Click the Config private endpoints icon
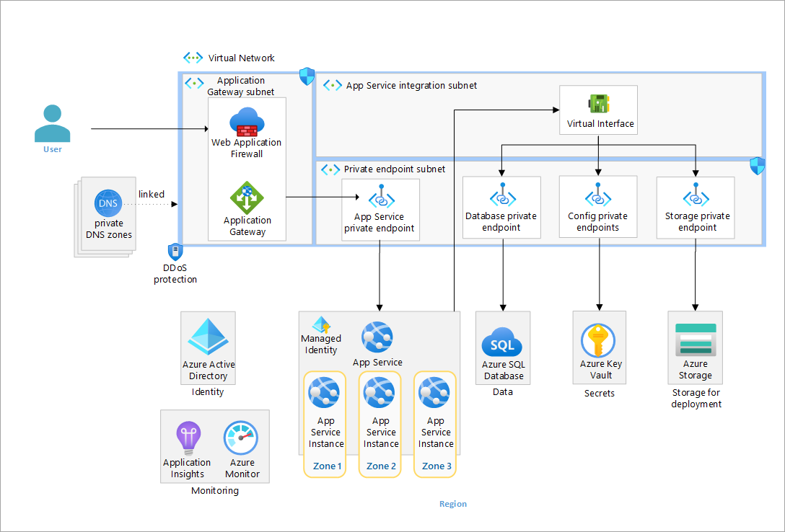 click(x=597, y=195)
